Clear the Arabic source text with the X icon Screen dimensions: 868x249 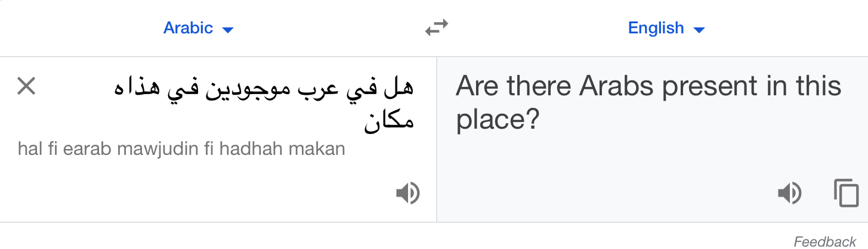tap(26, 87)
